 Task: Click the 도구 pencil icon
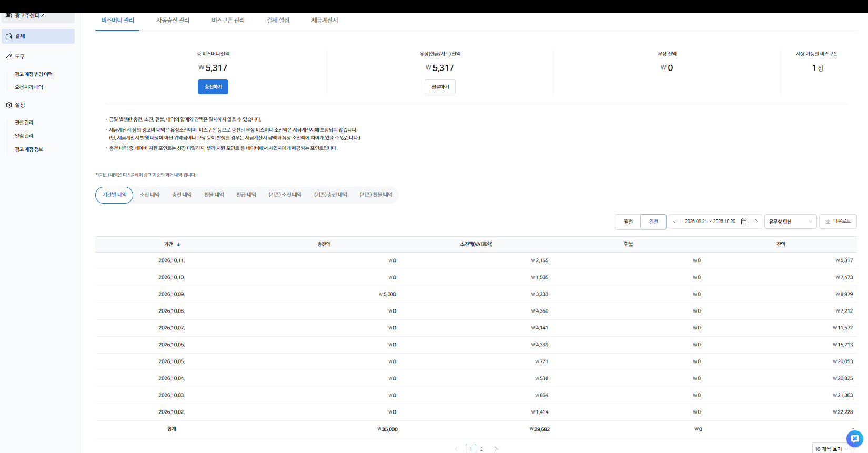click(8, 57)
